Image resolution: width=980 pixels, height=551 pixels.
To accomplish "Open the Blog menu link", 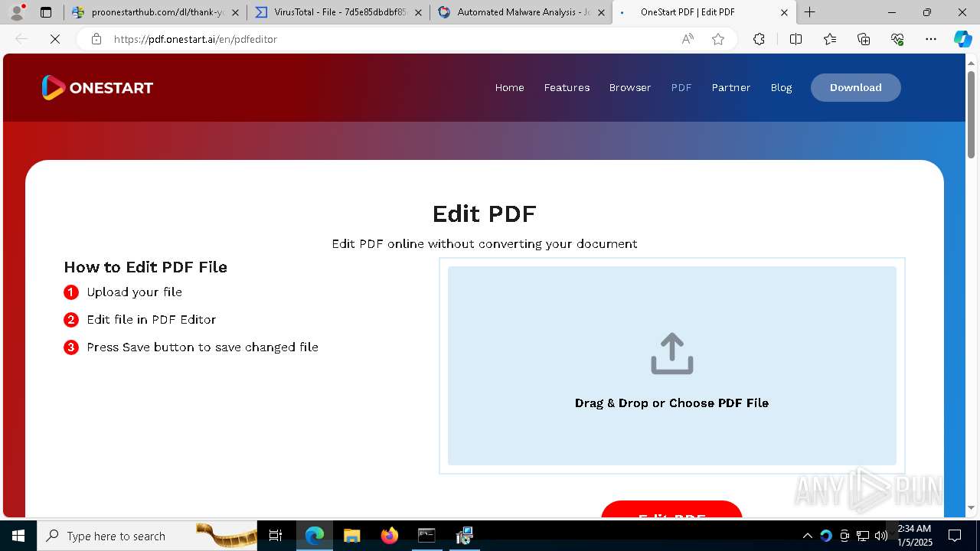I will pyautogui.click(x=781, y=87).
